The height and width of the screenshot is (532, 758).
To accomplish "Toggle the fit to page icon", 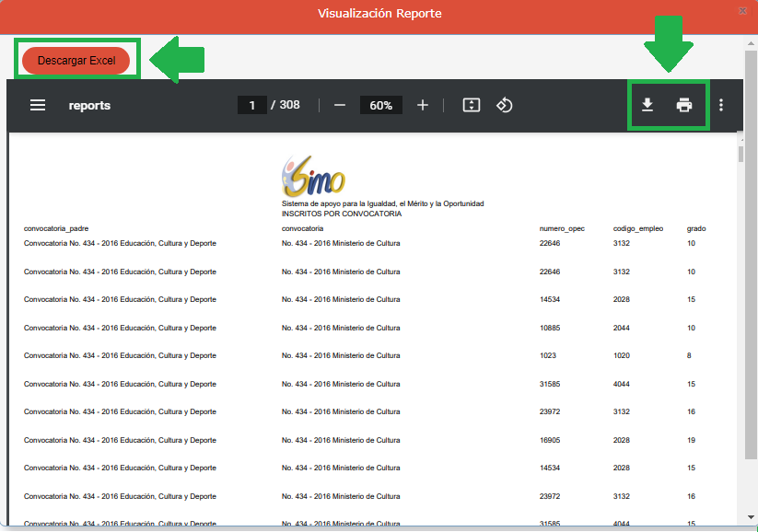I will pyautogui.click(x=472, y=105).
